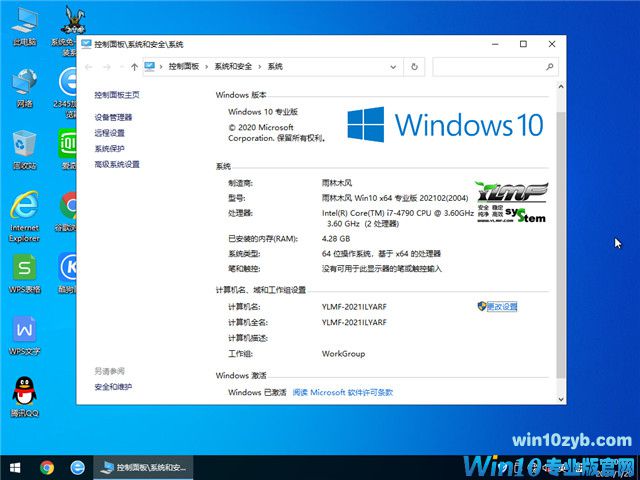Launch 腾讯QQ from the desktop
This screenshot has width=640, height=480.
coord(24,397)
